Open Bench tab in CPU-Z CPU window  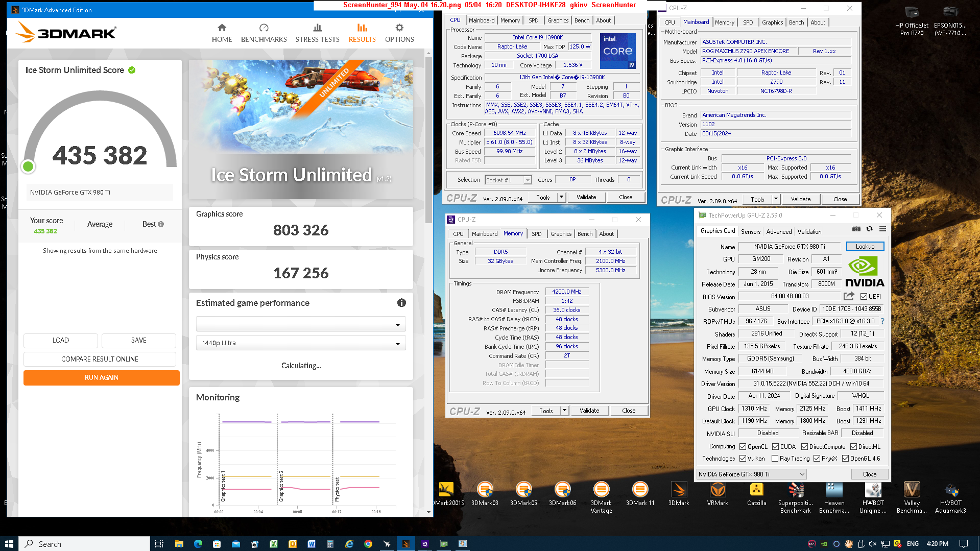point(582,20)
